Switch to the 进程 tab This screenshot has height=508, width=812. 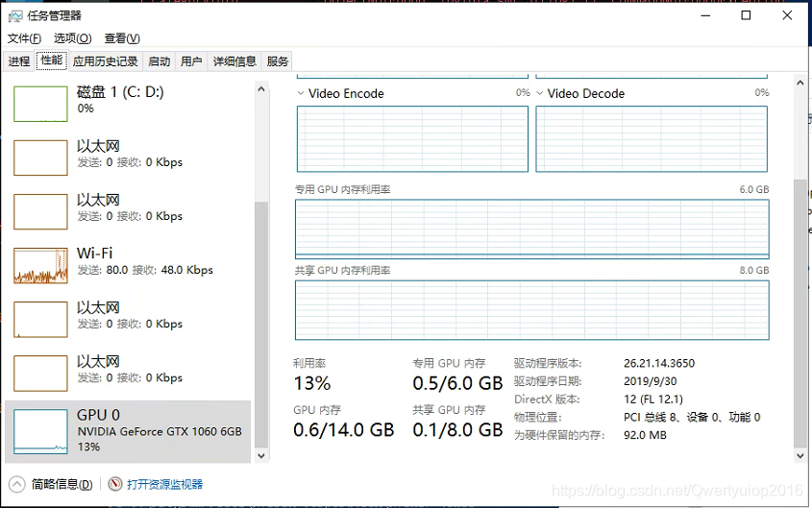[19, 61]
